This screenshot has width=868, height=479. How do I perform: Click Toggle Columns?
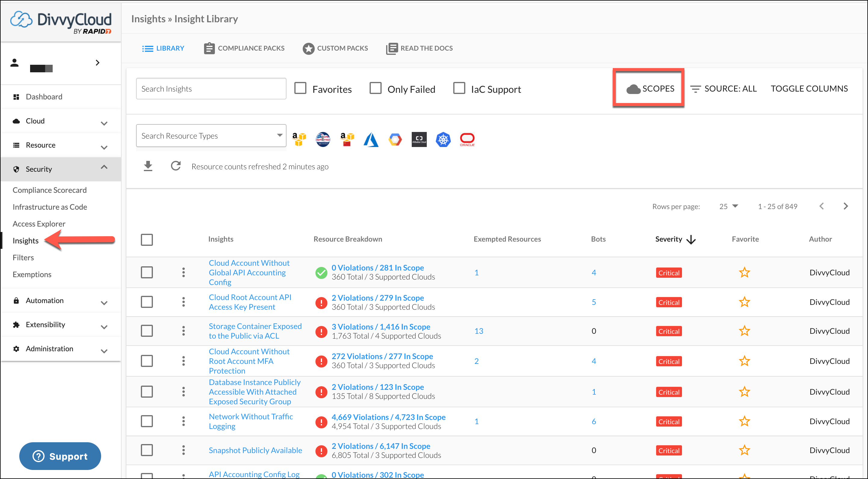click(809, 89)
